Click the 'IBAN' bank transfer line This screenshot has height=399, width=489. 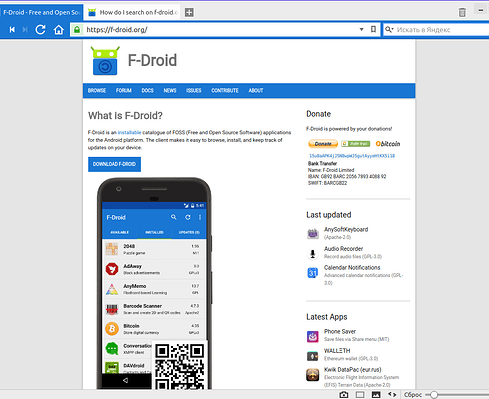pyautogui.click(x=347, y=176)
